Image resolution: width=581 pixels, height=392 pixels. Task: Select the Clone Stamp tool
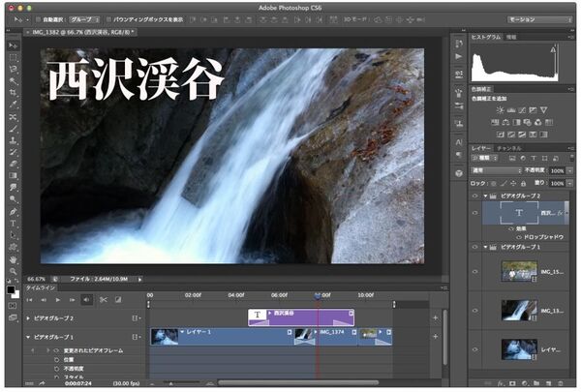pyautogui.click(x=13, y=140)
